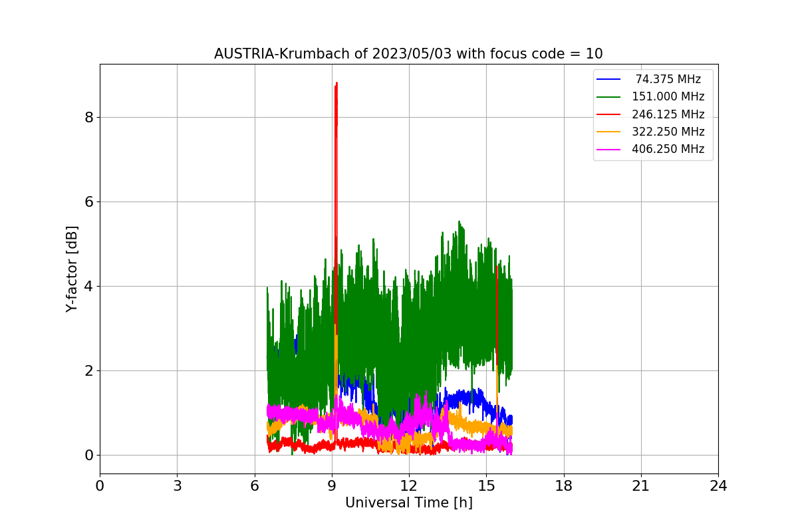Click x-axis tick label '18'
Image resolution: width=798 pixels, height=532 pixels.
pos(564,486)
